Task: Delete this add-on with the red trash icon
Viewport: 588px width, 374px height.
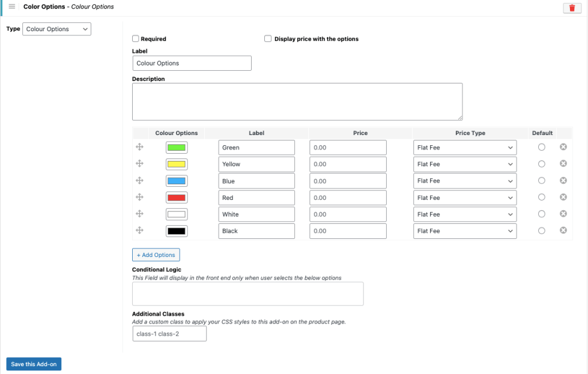Action: (572, 8)
